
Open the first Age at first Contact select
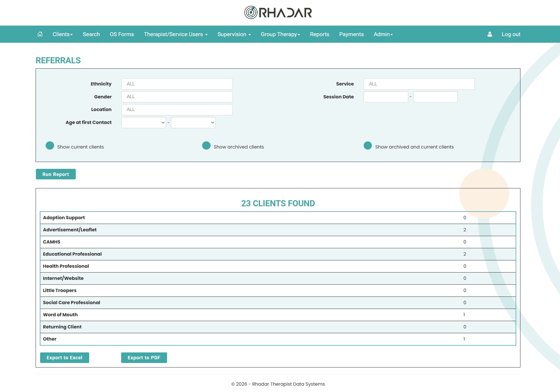pyautogui.click(x=144, y=123)
